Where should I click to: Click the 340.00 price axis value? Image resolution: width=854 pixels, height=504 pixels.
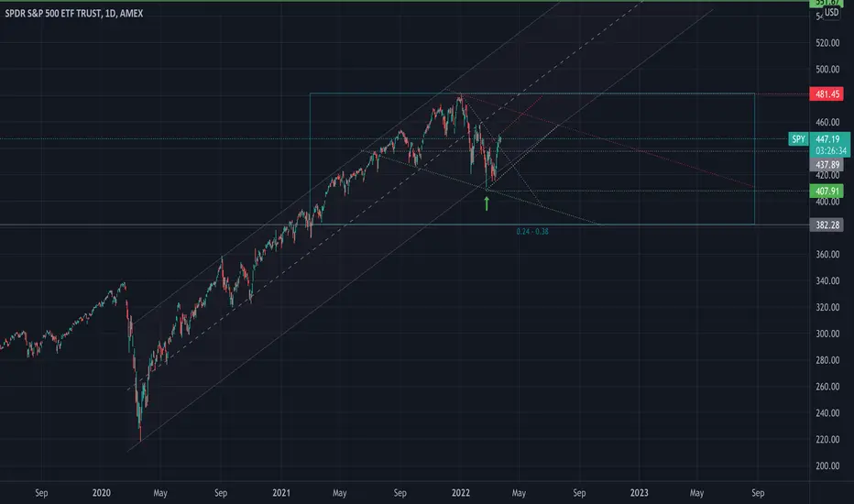coord(827,281)
